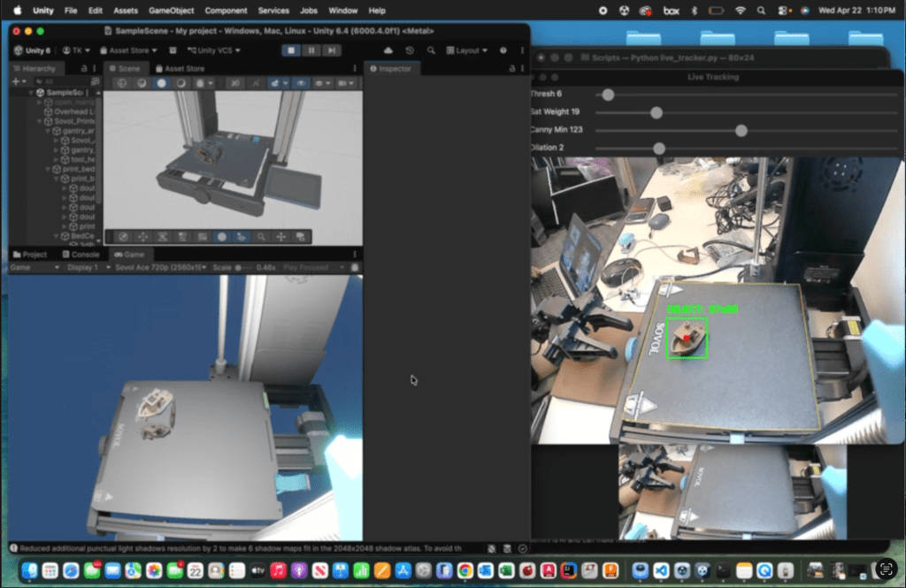Open Unity global search magnifier

[431, 50]
